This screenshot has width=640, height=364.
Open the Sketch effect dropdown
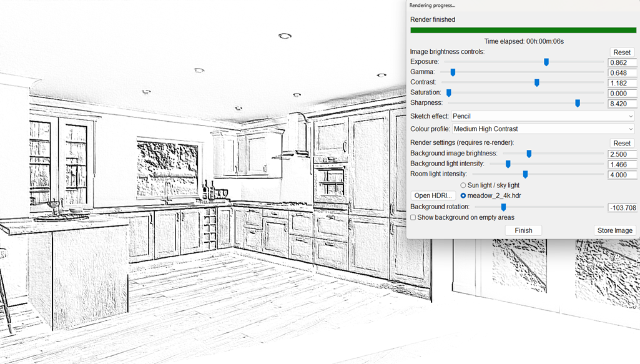[x=542, y=116]
